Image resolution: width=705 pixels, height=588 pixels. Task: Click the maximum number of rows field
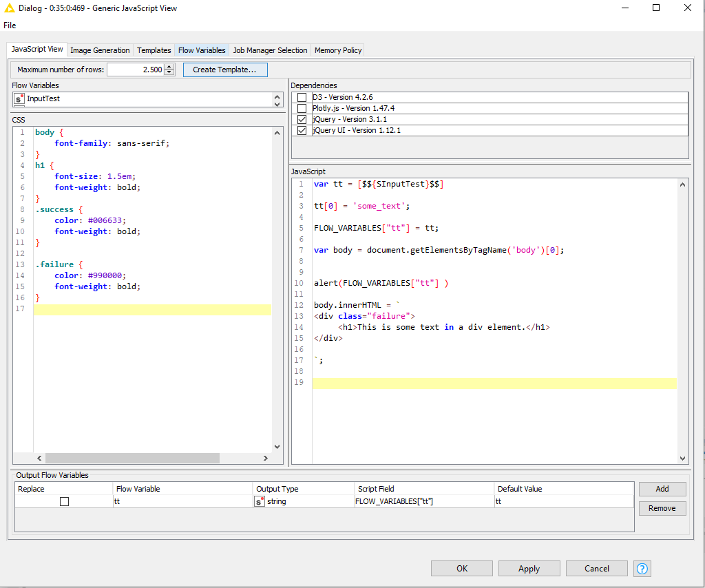[135, 70]
